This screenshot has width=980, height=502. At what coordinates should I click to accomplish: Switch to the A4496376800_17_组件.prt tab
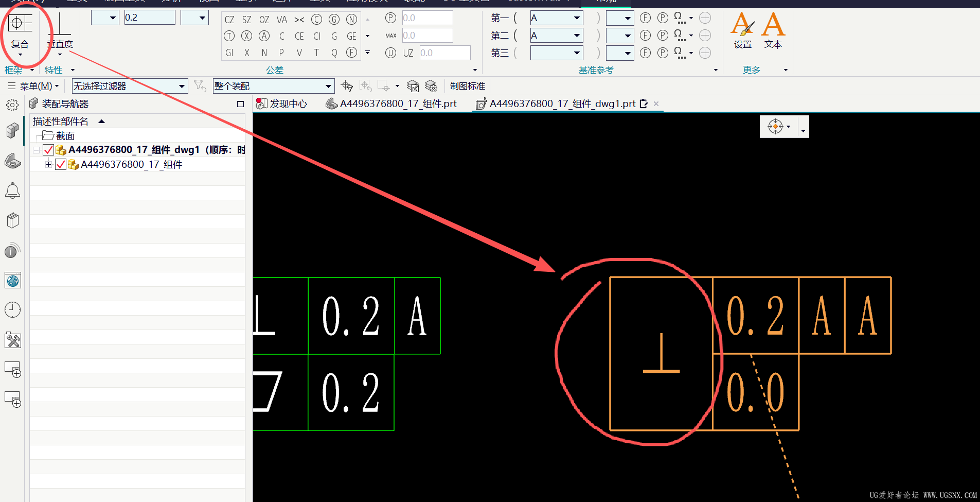(x=391, y=104)
